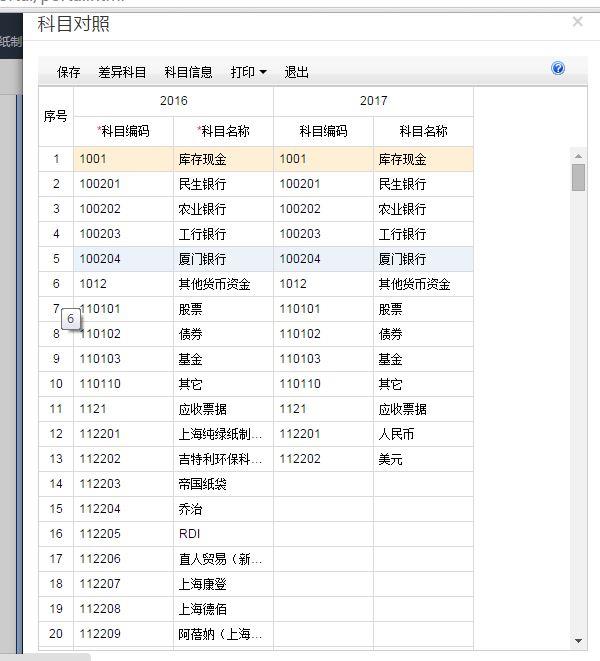The height and width of the screenshot is (661, 600).
Task: Select 2017 name cell 人民币
Action: (x=423, y=434)
